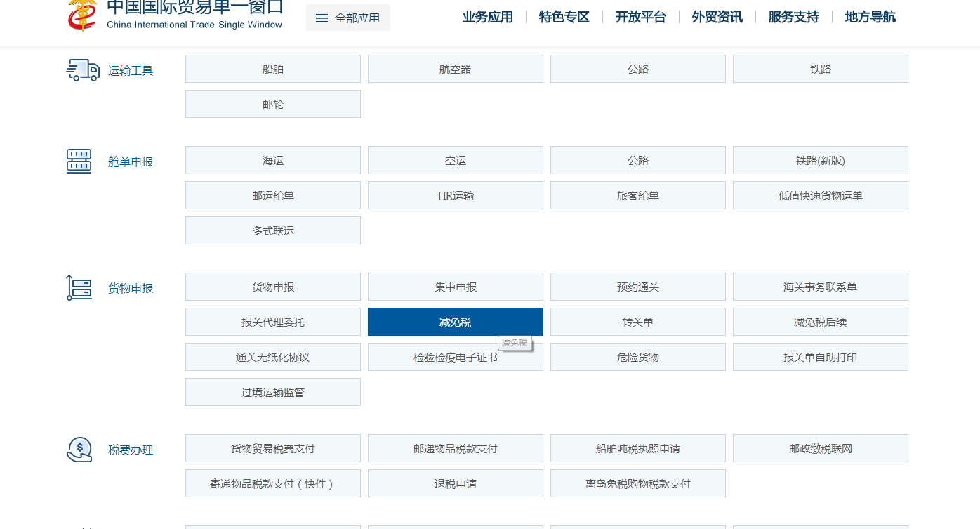
Task: Open the 特色专区 navigation menu
Action: 564,17
